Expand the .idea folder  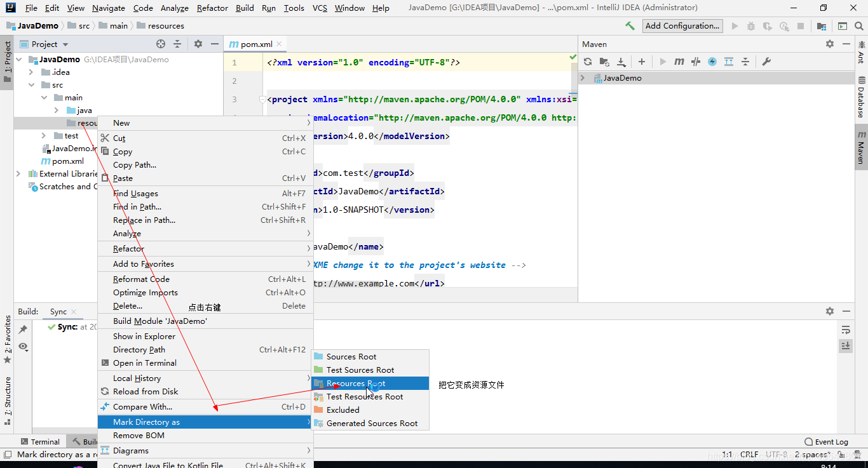pos(31,72)
